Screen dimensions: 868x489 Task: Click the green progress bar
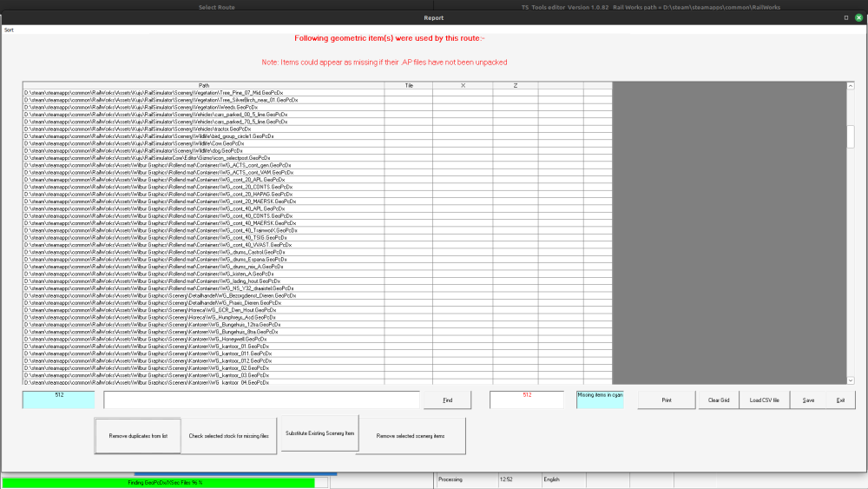pyautogui.click(x=158, y=482)
